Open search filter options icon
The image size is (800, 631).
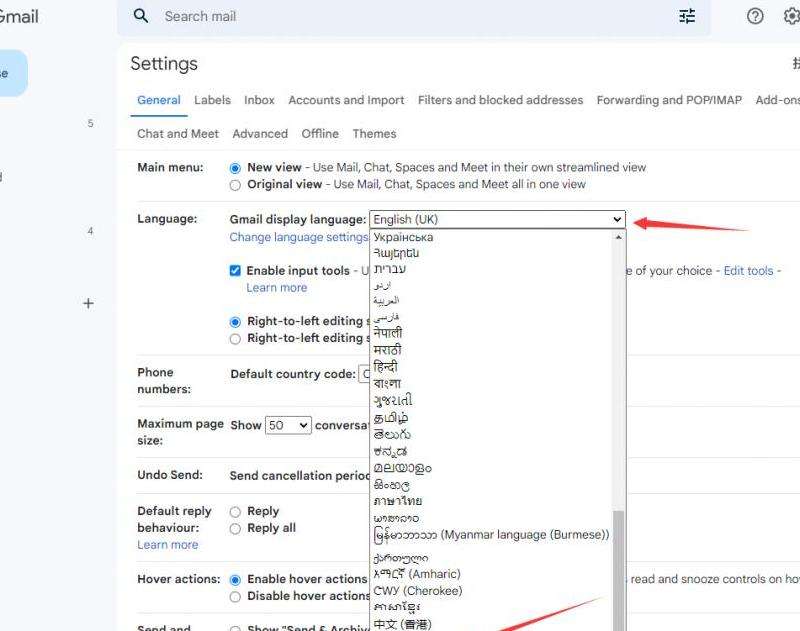pos(687,16)
